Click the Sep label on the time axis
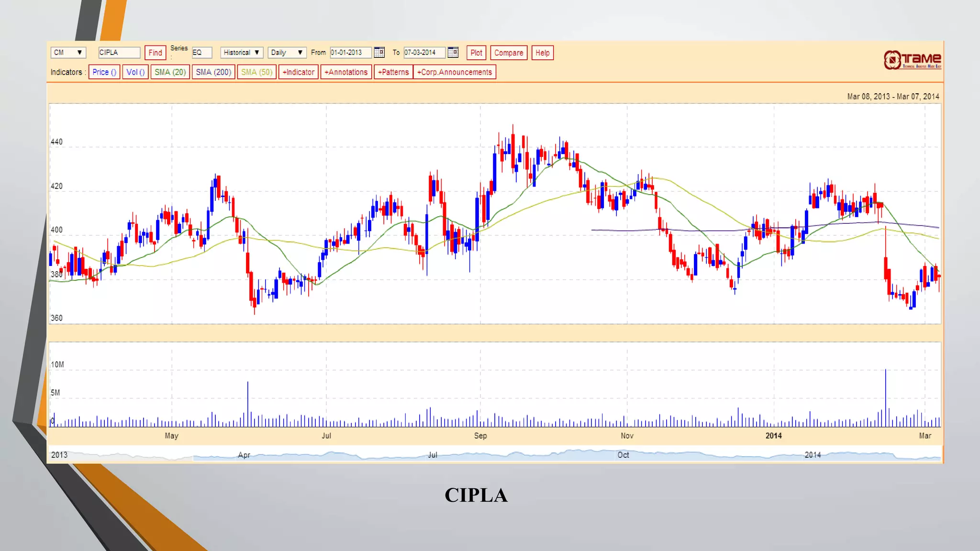The height and width of the screenshot is (551, 980). tap(480, 436)
